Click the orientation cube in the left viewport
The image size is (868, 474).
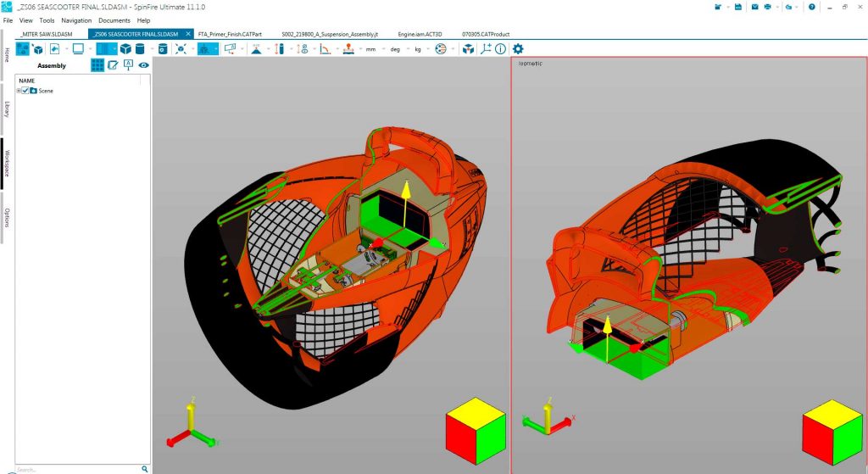[x=476, y=431]
